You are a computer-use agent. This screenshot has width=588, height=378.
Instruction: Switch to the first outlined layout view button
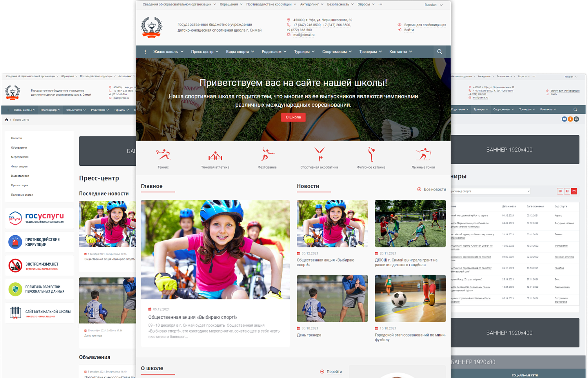[560, 191]
